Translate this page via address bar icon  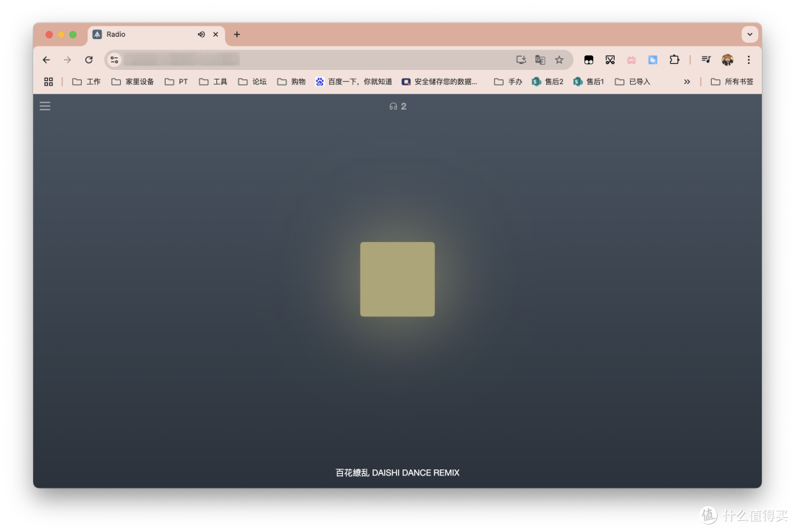tap(540, 60)
